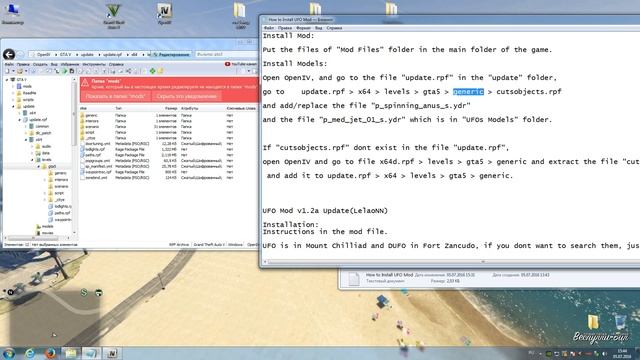The width and height of the screenshot is (640, 360).
Task: Select the generic folder icon in file list
Action: click(x=82, y=116)
